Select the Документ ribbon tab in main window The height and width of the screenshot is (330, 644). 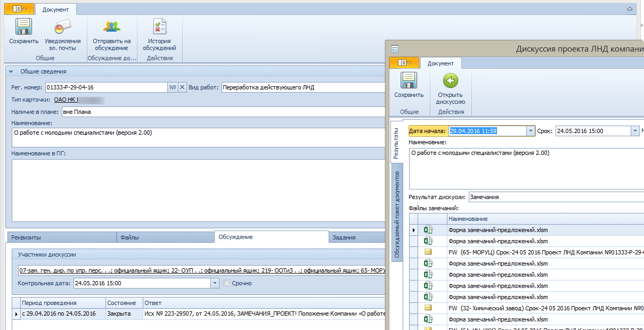(x=55, y=9)
